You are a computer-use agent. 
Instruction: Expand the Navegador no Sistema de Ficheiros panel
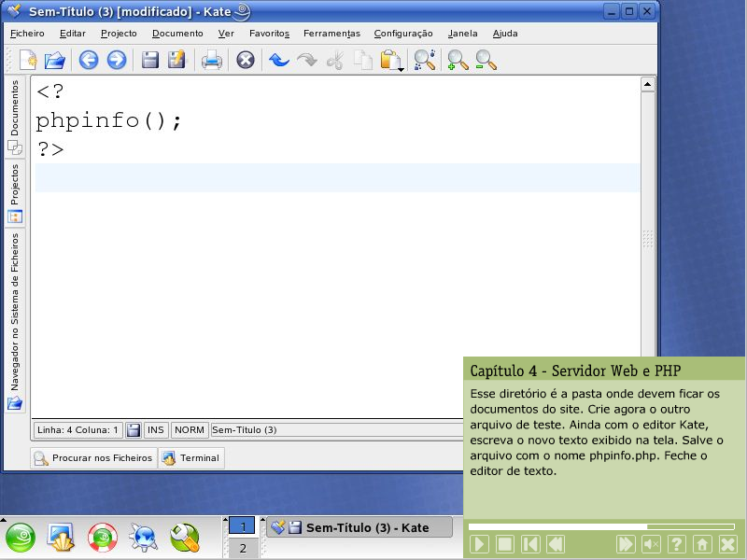[14, 319]
